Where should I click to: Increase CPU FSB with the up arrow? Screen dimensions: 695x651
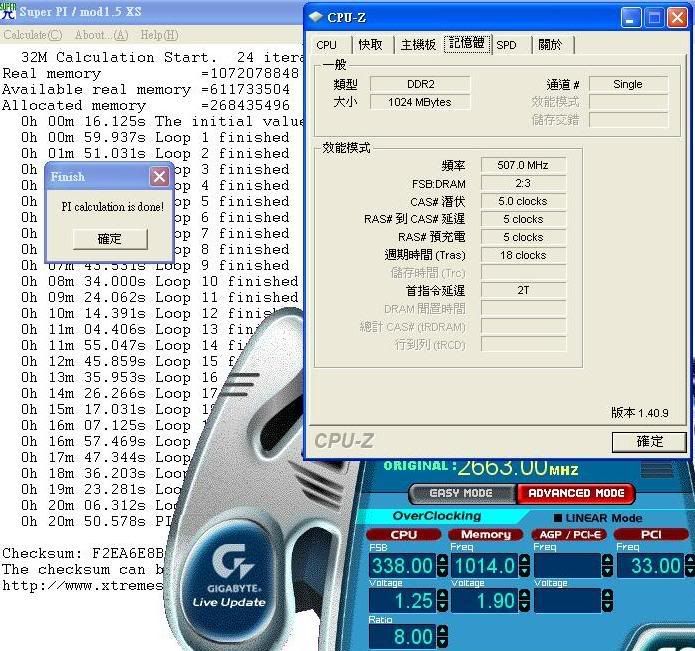tap(442, 560)
